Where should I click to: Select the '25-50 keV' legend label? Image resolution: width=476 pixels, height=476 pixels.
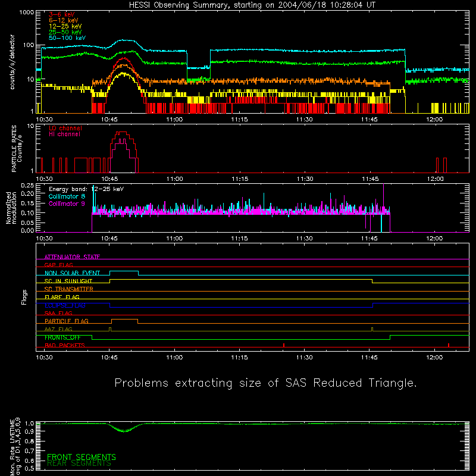coord(65,32)
